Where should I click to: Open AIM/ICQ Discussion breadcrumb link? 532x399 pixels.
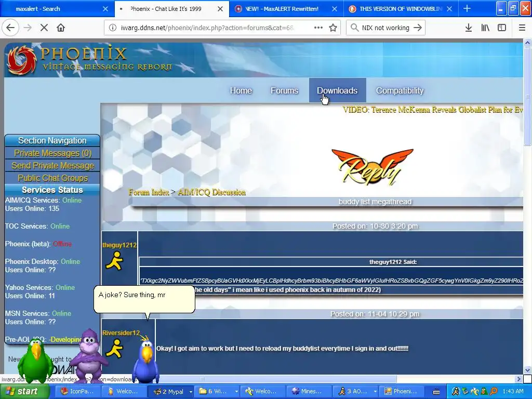coord(212,192)
